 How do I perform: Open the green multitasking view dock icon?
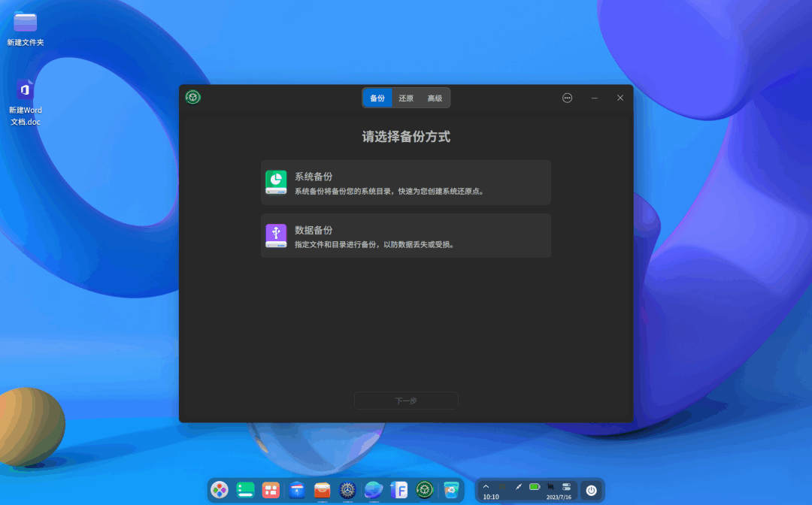coord(245,490)
